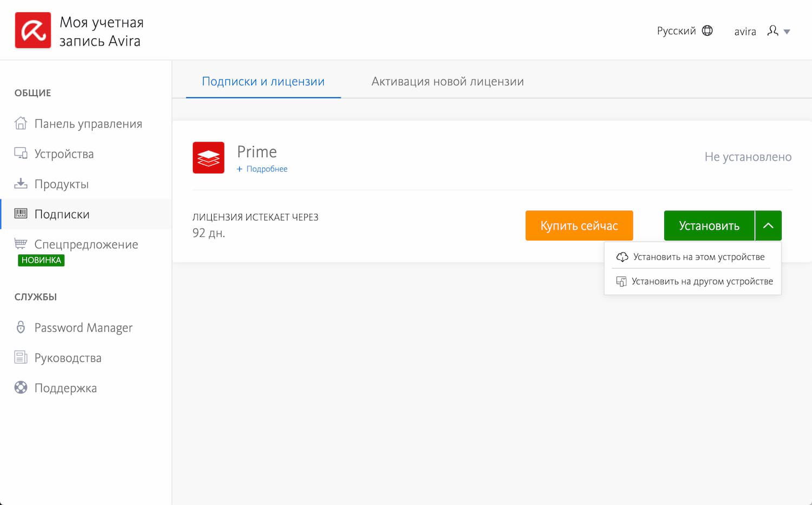Image resolution: width=812 pixels, height=505 pixels.
Task: Click the lifebuoy icon beside Поддержка
Action: 21,388
